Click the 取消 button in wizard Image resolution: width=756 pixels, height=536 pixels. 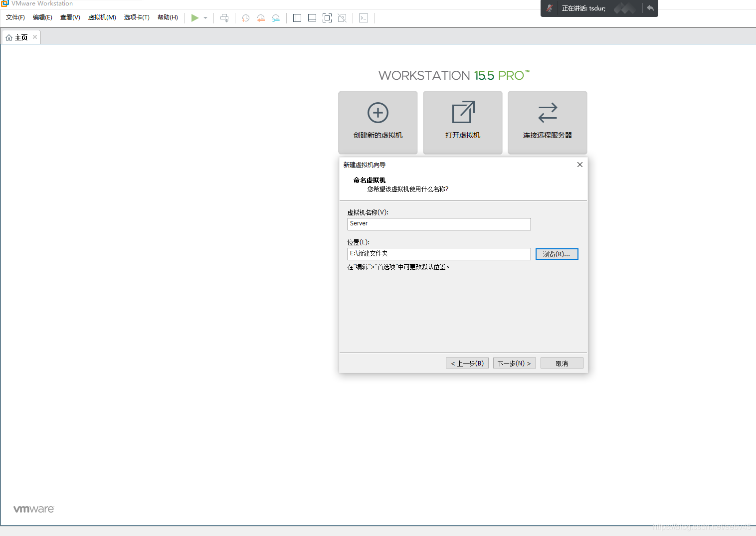[x=562, y=363]
